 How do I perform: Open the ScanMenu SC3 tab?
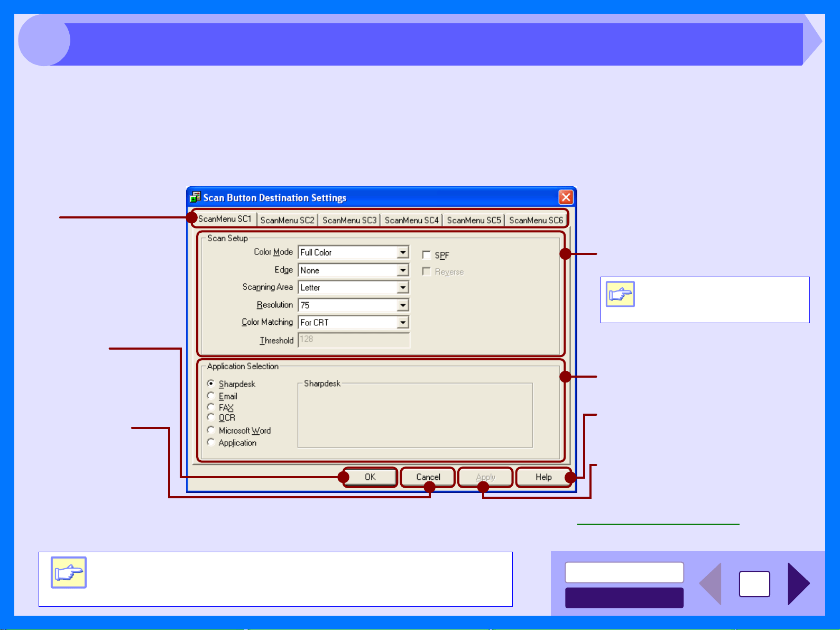point(349,220)
